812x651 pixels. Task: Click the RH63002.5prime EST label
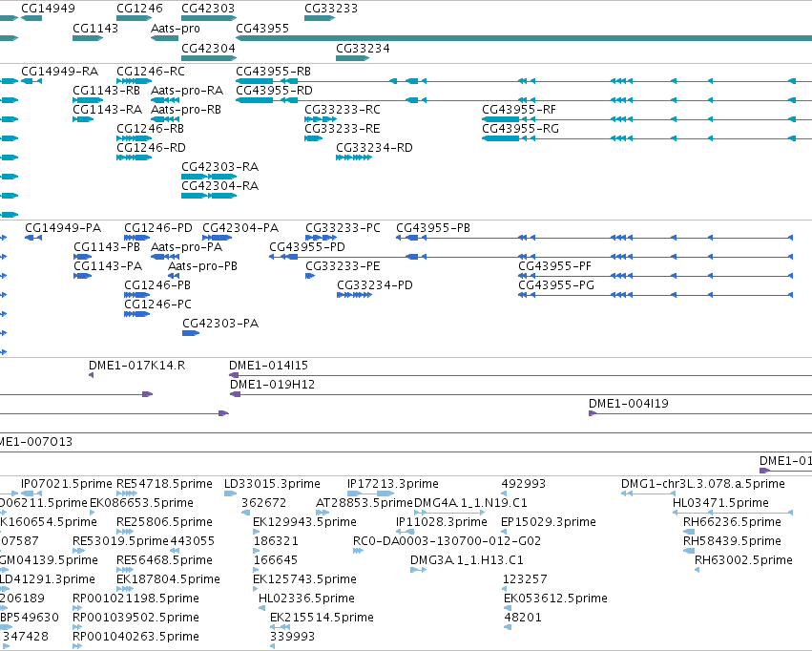[743, 560]
